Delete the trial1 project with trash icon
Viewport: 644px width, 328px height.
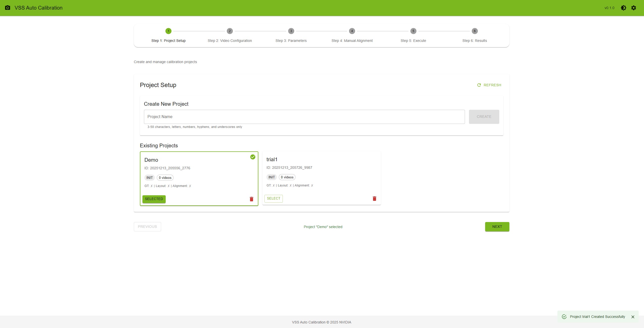pyautogui.click(x=374, y=199)
